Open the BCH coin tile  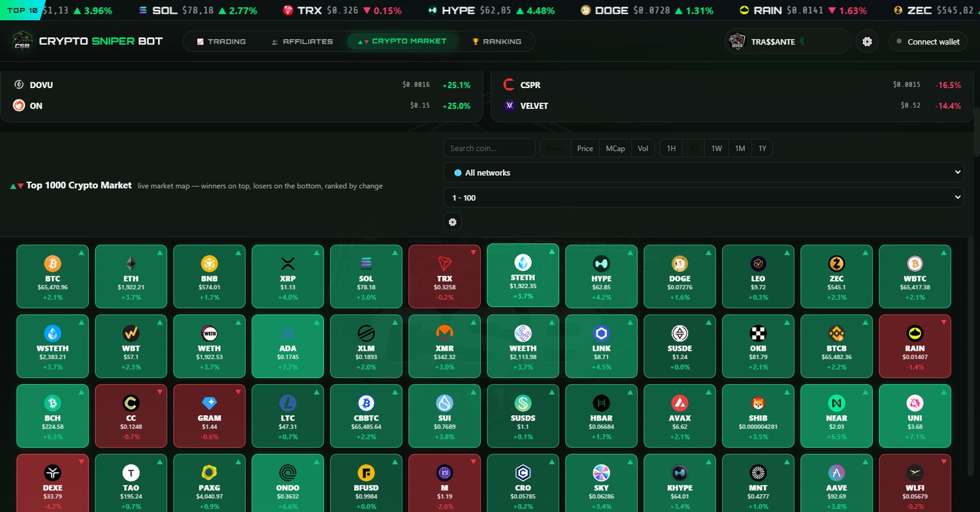pyautogui.click(x=52, y=416)
